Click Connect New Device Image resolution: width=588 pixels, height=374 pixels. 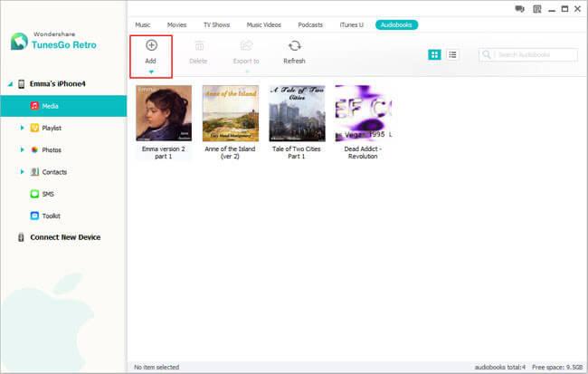click(x=65, y=237)
